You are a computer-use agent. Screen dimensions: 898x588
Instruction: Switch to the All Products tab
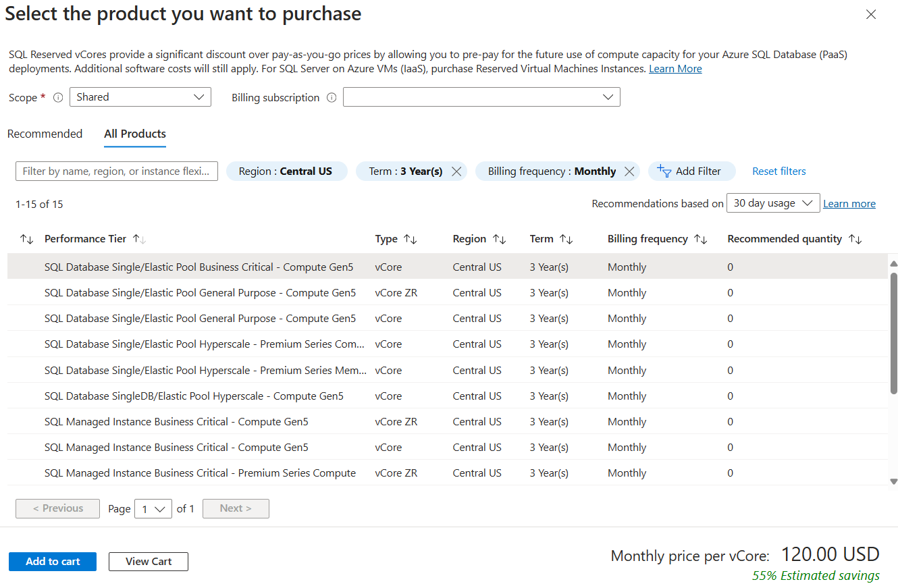click(134, 134)
